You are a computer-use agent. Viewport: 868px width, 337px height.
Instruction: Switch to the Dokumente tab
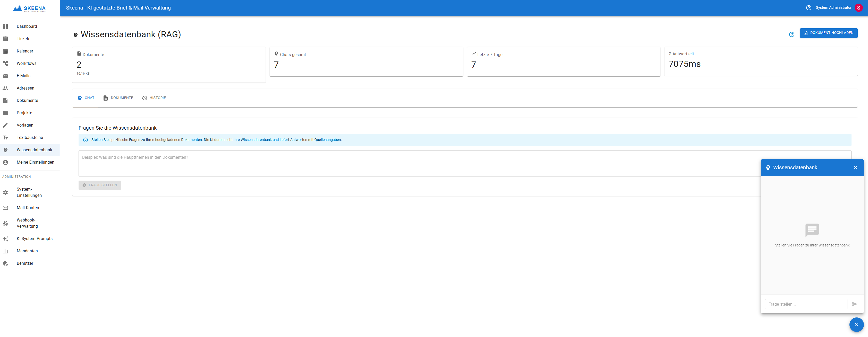118,98
